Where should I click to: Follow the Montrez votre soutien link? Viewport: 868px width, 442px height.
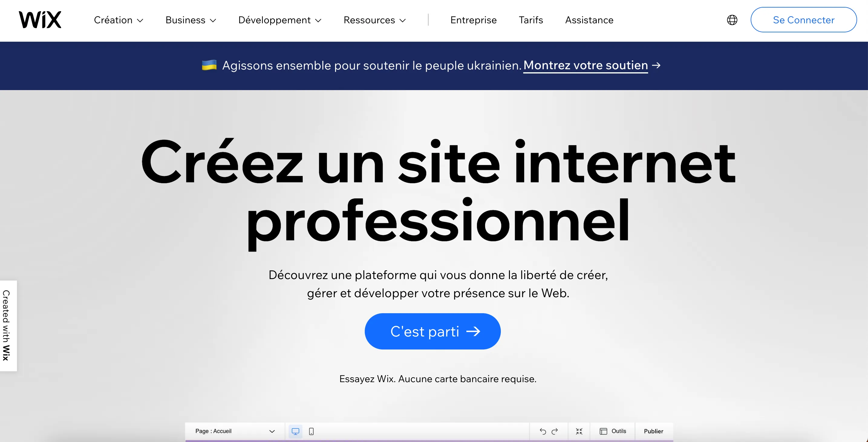click(x=586, y=65)
